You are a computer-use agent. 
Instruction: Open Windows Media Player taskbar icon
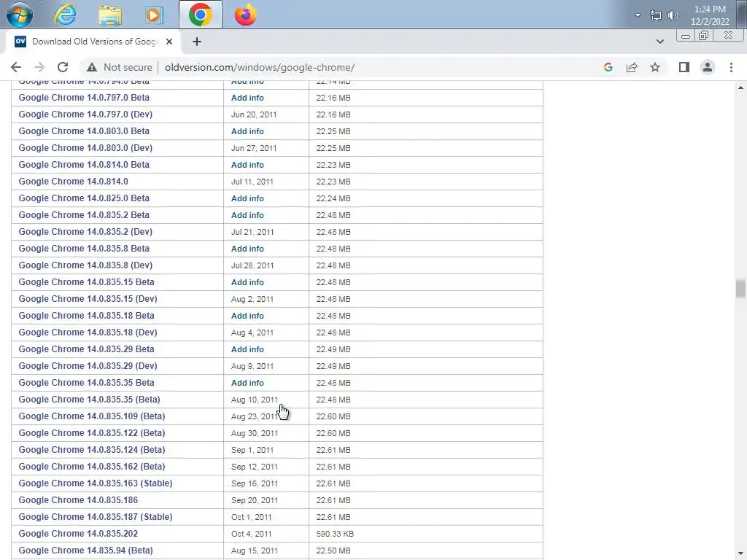click(x=154, y=15)
